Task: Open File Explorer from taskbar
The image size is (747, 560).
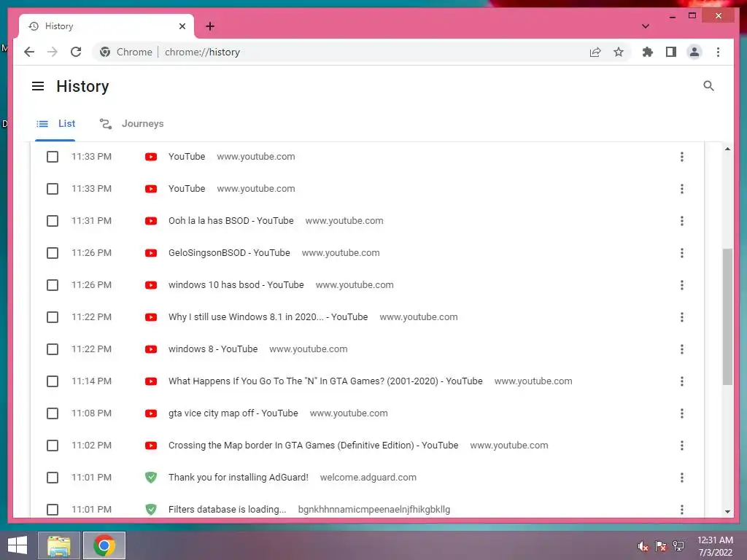Action: (x=59, y=545)
